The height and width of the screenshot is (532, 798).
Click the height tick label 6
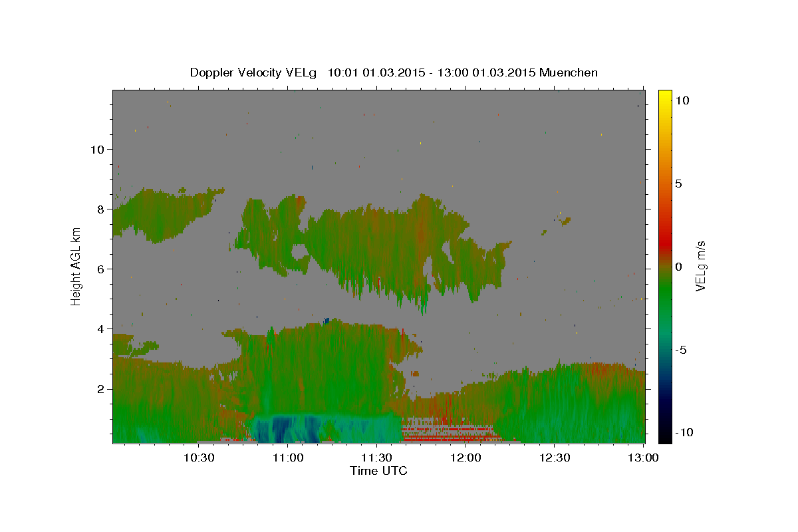(x=100, y=269)
